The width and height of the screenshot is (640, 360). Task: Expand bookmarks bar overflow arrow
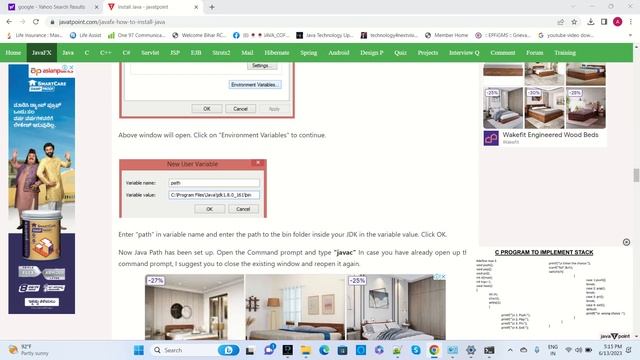tap(630, 36)
